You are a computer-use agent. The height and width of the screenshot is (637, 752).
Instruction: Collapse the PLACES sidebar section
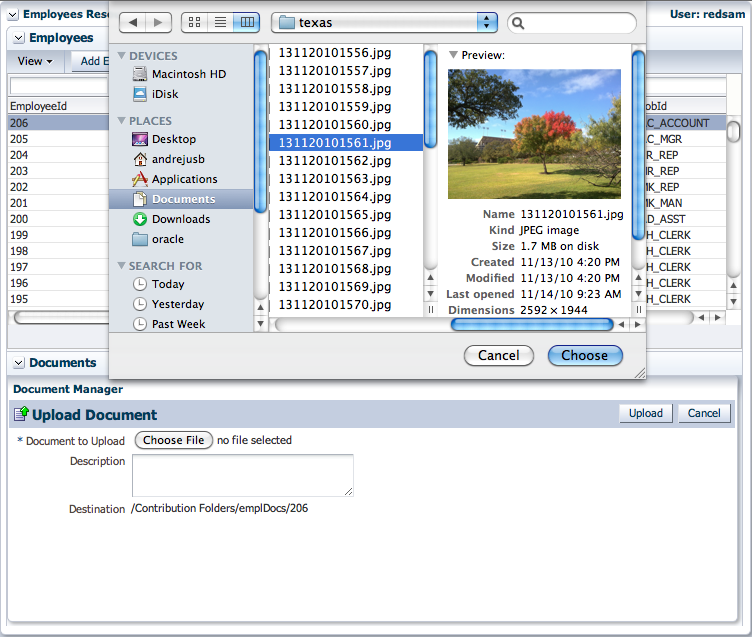[122, 120]
